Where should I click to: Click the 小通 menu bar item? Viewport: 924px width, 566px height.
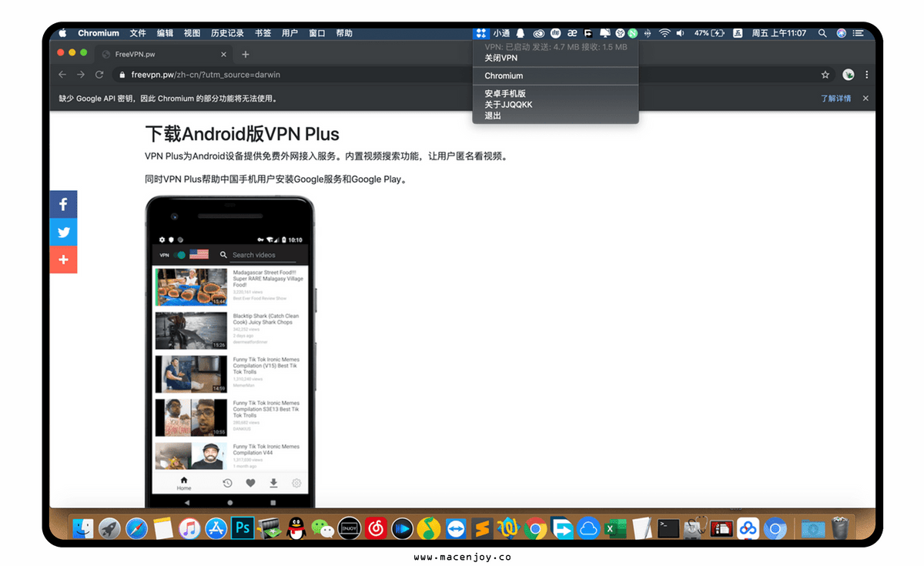click(501, 33)
